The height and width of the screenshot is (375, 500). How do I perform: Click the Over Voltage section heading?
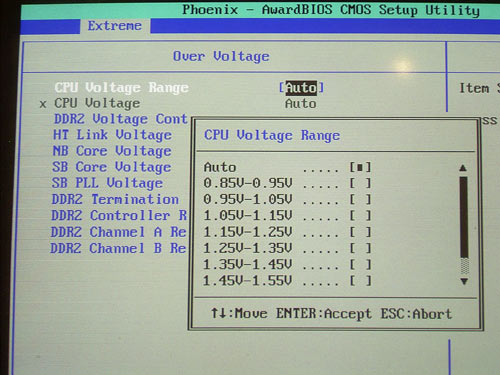(221, 56)
